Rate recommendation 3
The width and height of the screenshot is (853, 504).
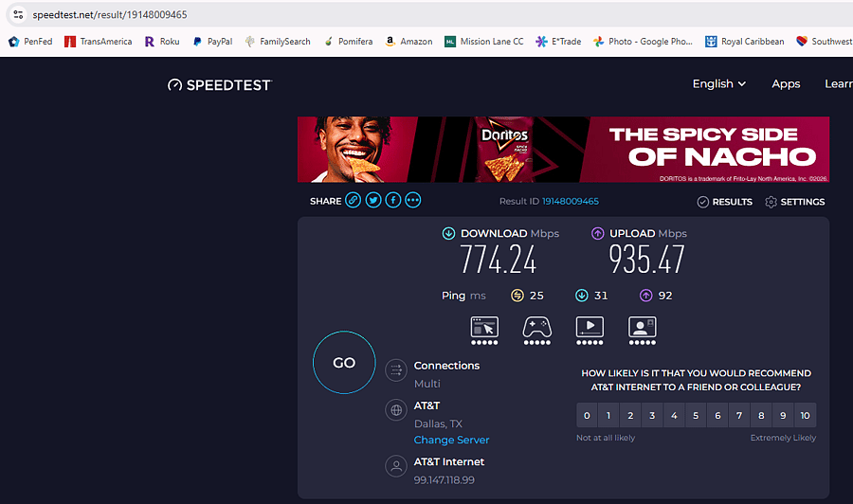point(652,415)
